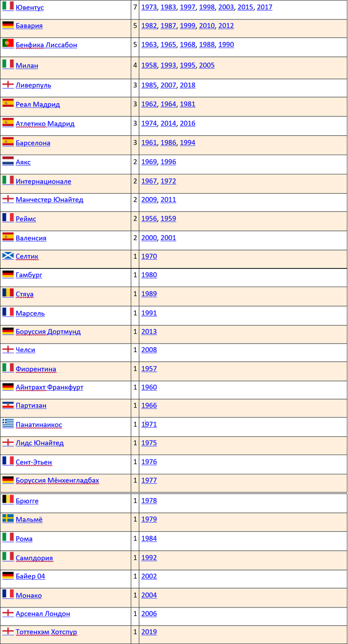Click the Spanish flag beside Барселона

tap(8, 142)
